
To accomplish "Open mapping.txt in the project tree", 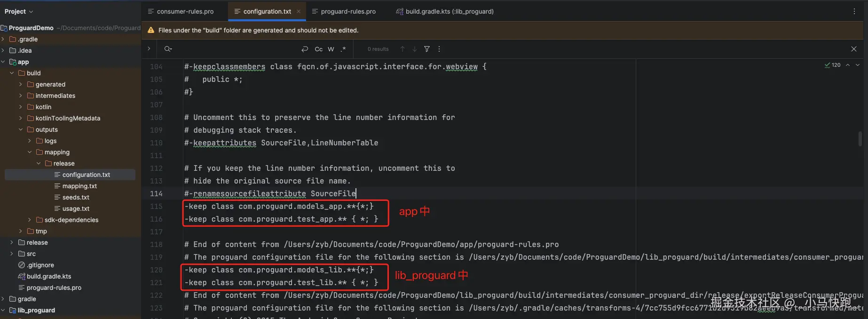I will click(79, 186).
